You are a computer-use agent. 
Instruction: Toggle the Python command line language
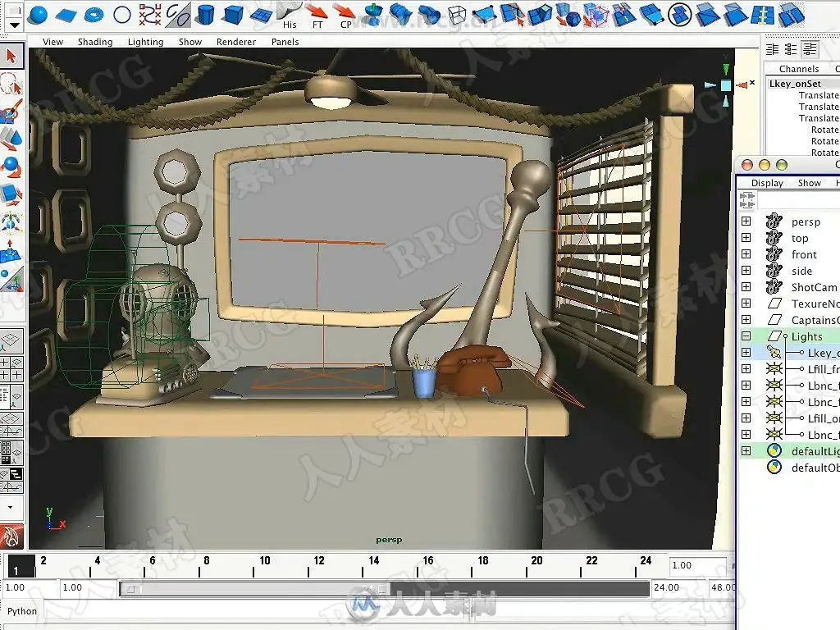[x=22, y=611]
